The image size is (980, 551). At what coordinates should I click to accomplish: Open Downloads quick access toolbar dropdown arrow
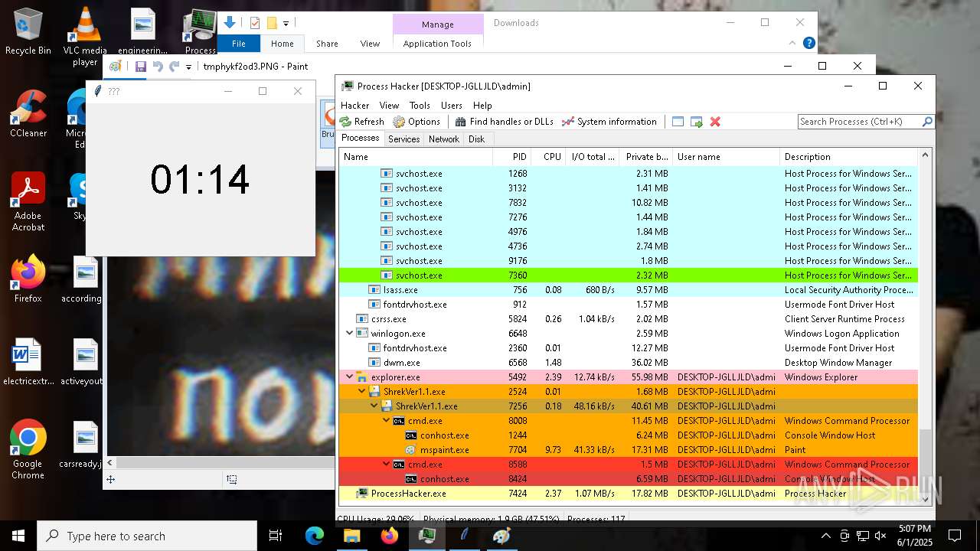point(286,24)
